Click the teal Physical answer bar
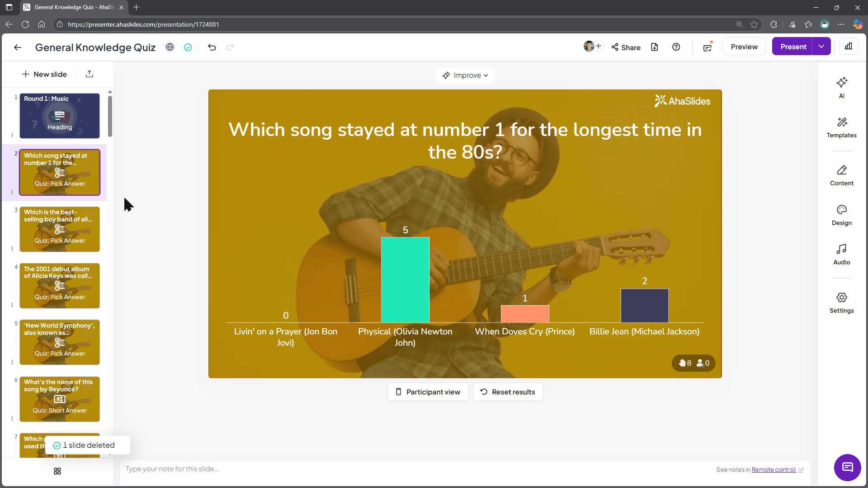Screen dimensions: 868x488 405,279
